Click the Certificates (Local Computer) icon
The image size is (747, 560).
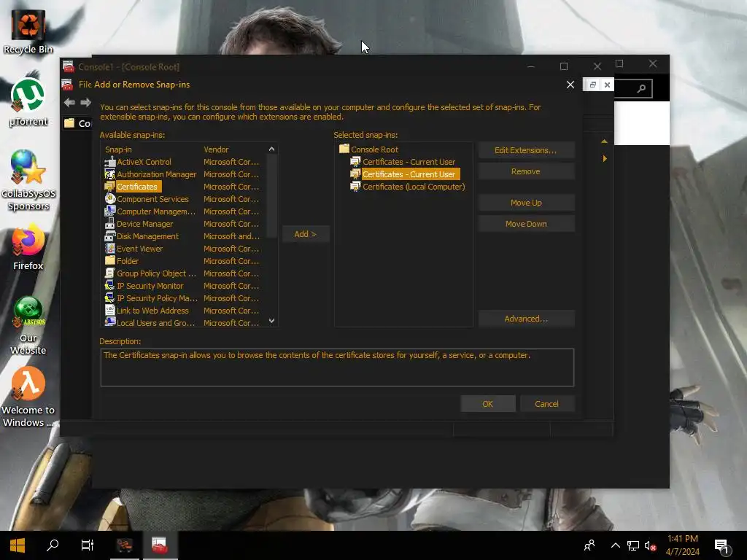tap(355, 187)
